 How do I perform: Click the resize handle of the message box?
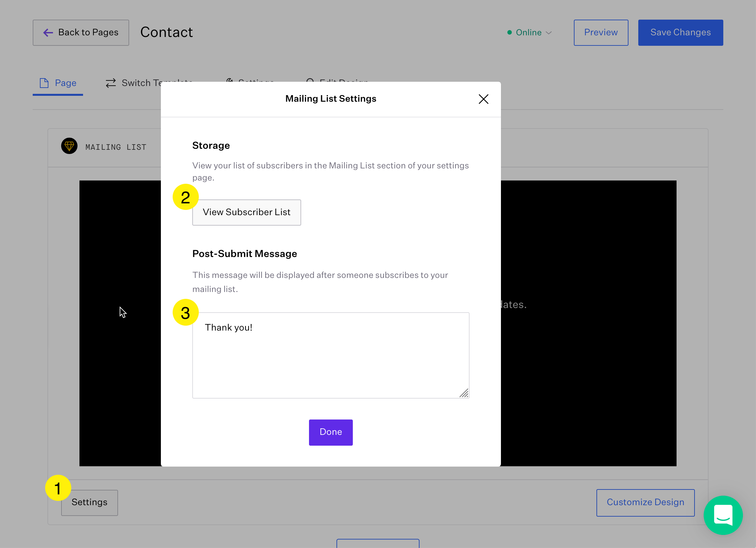464,393
